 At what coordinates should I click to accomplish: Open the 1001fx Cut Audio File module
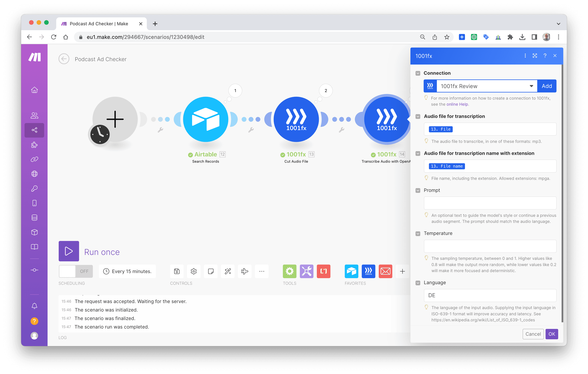[296, 119]
